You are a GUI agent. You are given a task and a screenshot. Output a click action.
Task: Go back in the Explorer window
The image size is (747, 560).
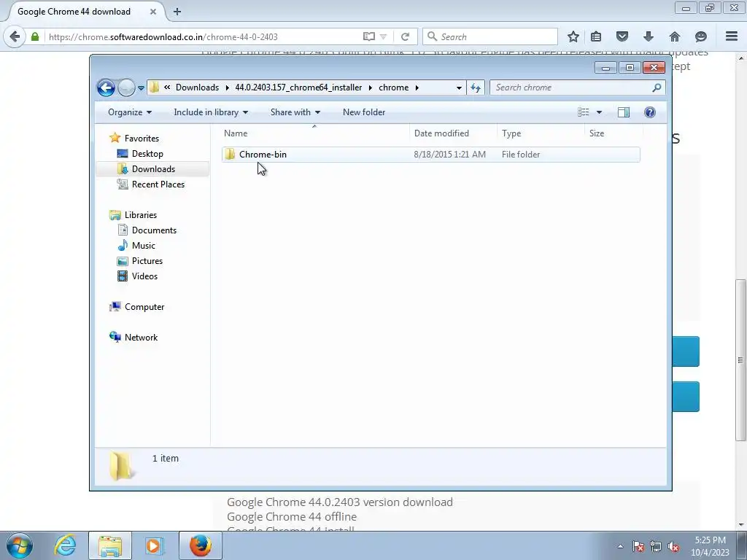point(106,87)
